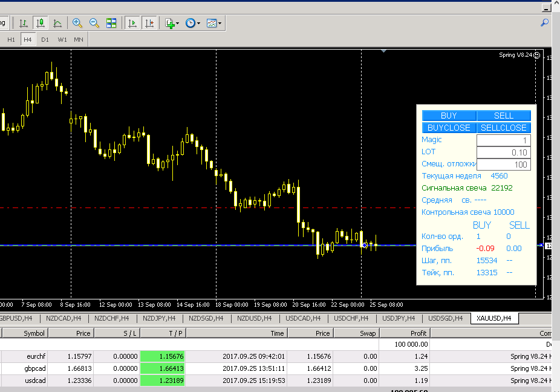Select the candlestick chart mode icon
The image size is (560, 392).
[x=41, y=23]
